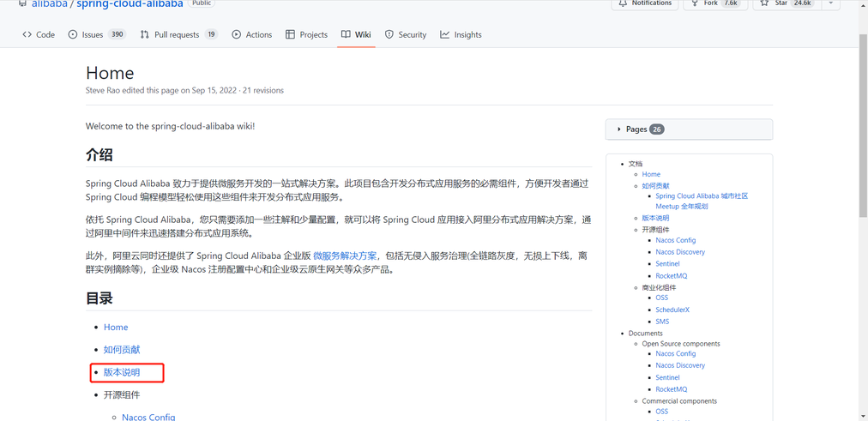Click the sidebar 文档 label

pyautogui.click(x=636, y=164)
